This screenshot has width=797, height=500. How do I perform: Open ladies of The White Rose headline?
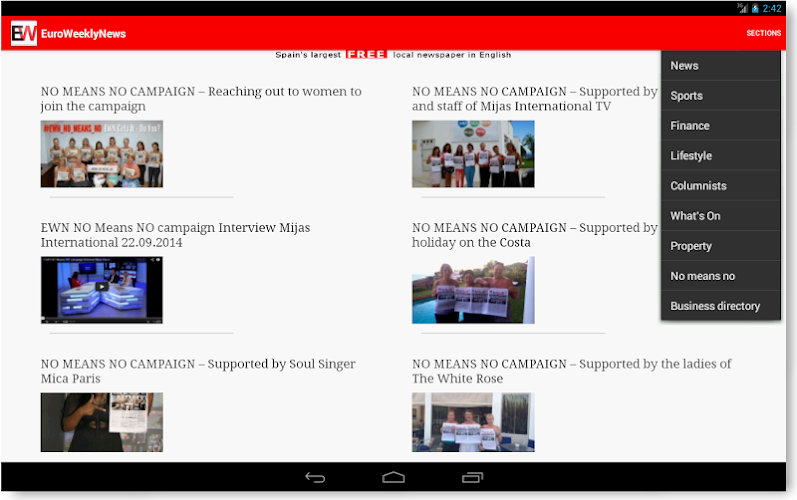point(572,371)
